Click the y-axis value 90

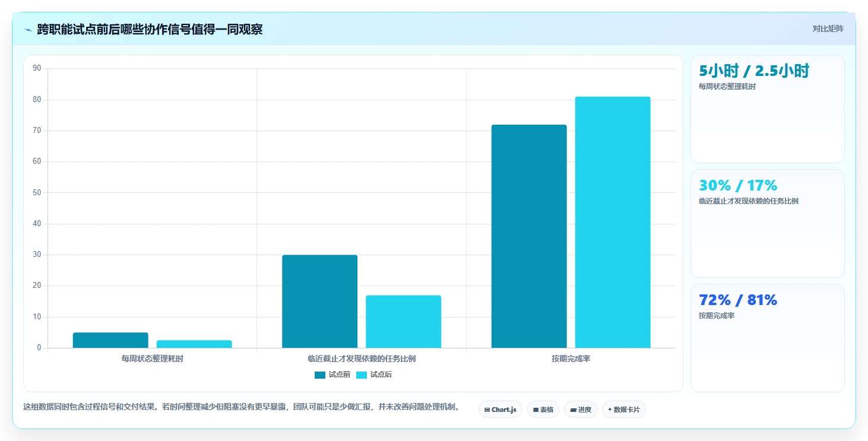pyautogui.click(x=37, y=68)
